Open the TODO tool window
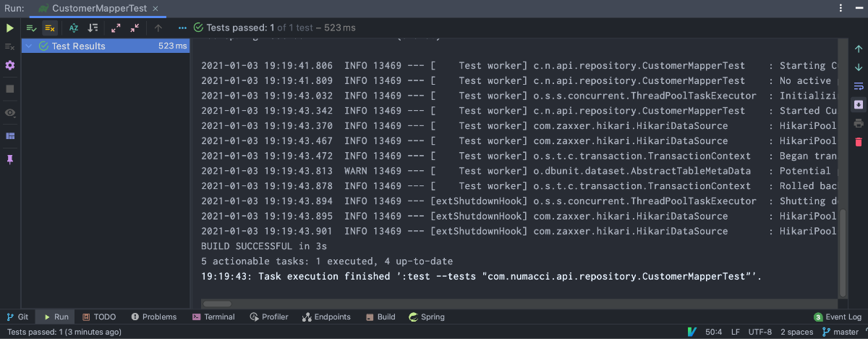 [x=98, y=317]
